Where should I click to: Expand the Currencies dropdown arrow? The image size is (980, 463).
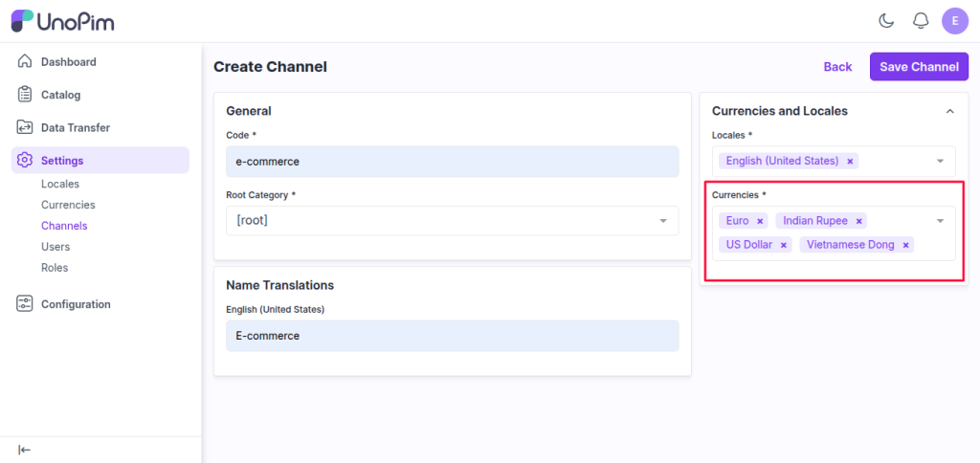click(x=940, y=221)
